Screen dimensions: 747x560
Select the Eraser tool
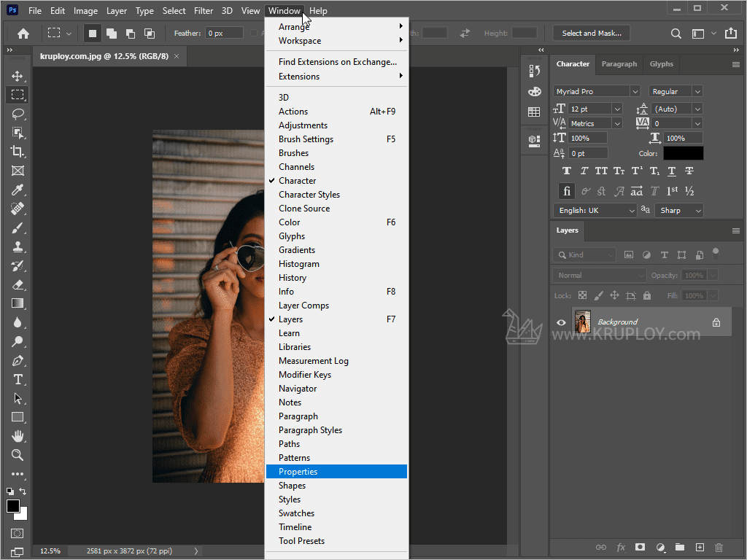[x=18, y=285]
